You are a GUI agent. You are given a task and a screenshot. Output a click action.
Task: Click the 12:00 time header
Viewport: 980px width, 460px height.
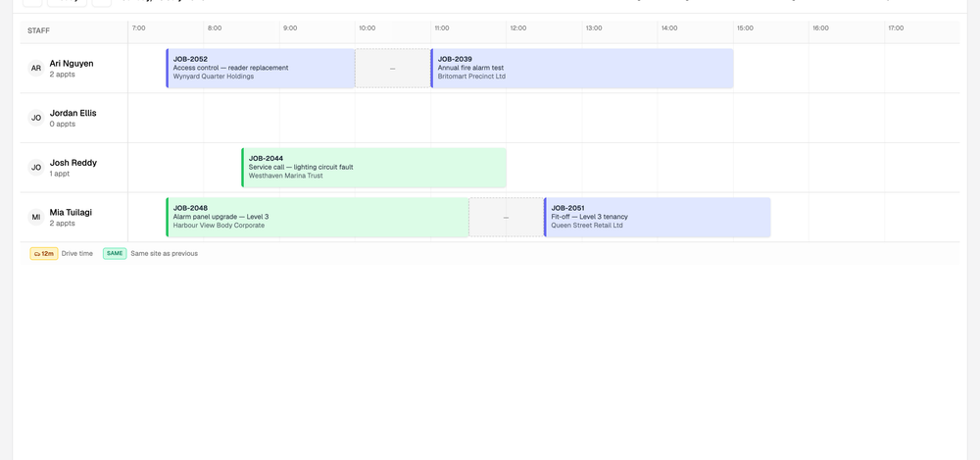pos(518,28)
